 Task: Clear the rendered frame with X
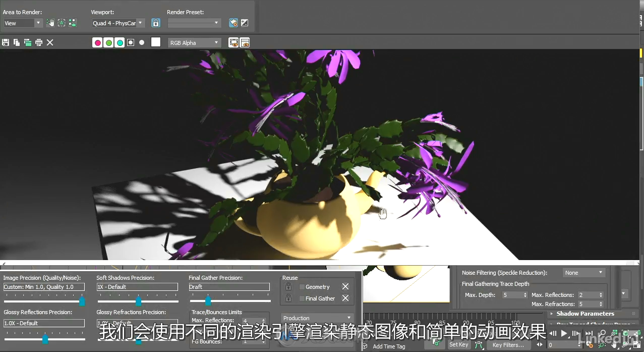coord(50,42)
